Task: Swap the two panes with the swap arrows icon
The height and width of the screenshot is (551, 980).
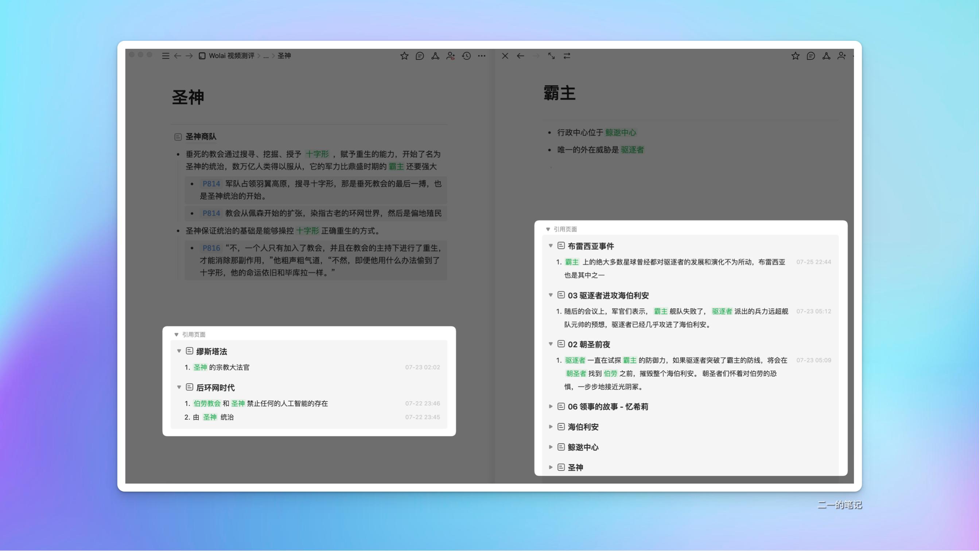Action: coord(567,56)
